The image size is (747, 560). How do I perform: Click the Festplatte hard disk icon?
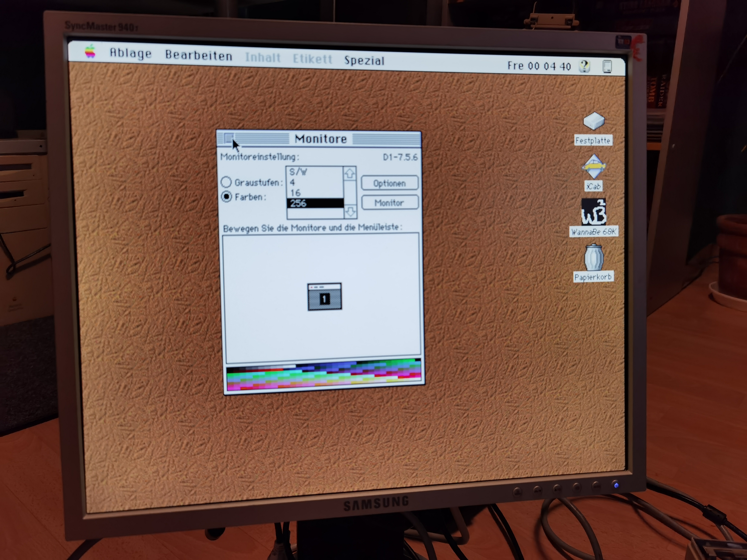coord(593,121)
